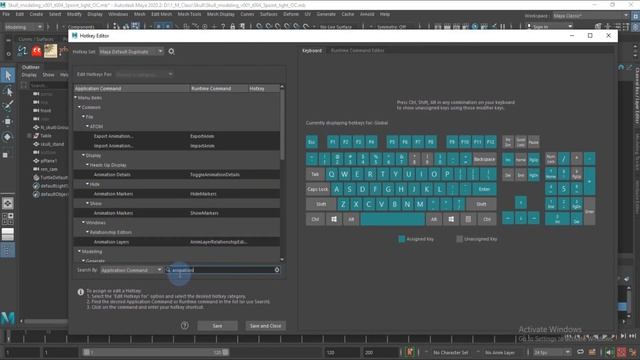Click the left Alt key on keyboard map
640x360 pixels.
click(351, 219)
